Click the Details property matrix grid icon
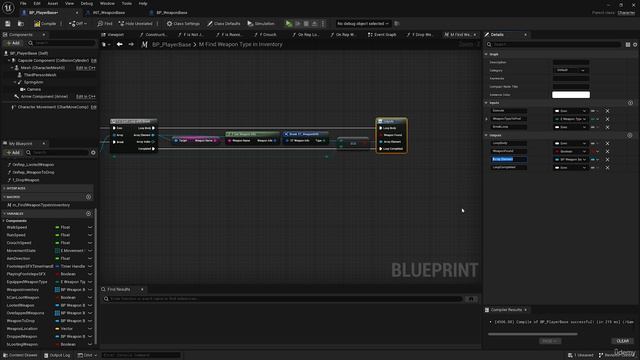This screenshot has width=640, height=360. pos(628,44)
